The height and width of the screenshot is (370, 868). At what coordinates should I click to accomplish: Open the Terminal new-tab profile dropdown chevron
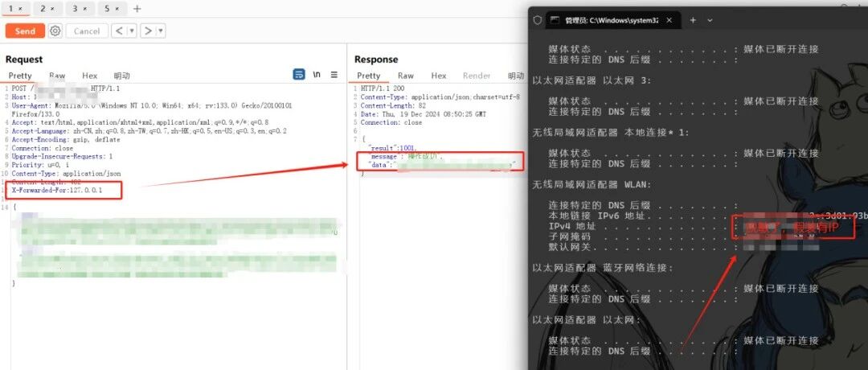point(710,20)
